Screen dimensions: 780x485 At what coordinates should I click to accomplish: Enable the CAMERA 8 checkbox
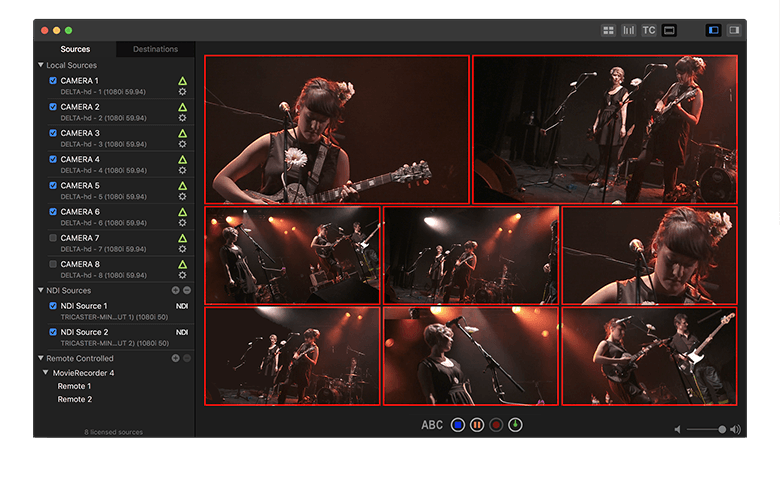pos(53,264)
